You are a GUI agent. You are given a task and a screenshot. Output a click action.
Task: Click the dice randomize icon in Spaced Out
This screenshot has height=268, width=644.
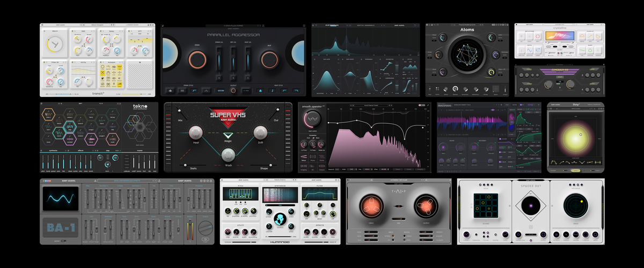531,227
